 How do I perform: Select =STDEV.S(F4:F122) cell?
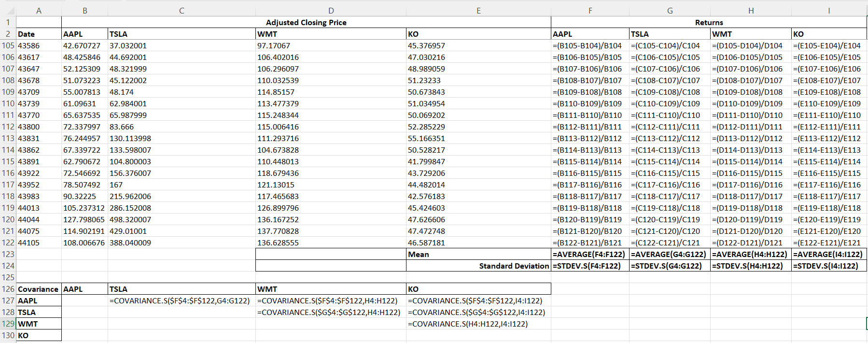pos(590,266)
